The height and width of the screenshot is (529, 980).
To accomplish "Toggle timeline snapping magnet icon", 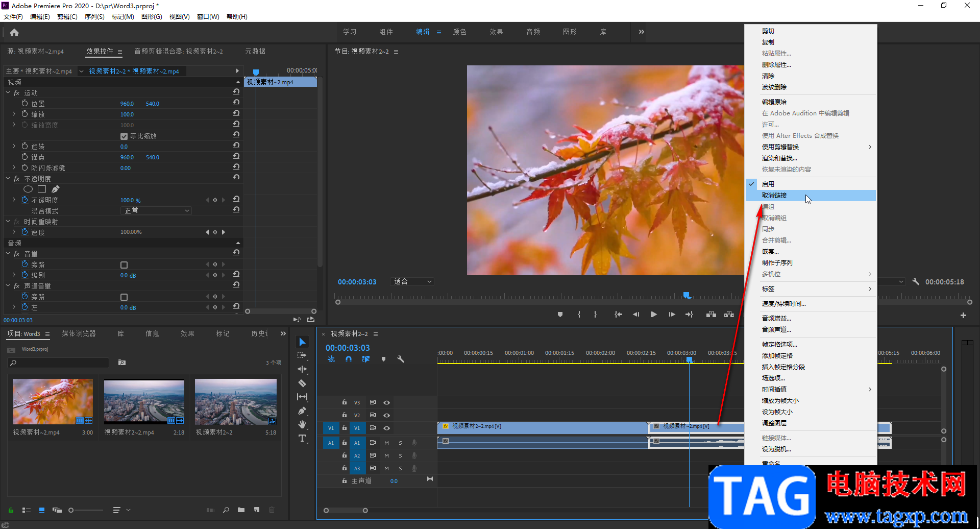I will click(x=349, y=359).
